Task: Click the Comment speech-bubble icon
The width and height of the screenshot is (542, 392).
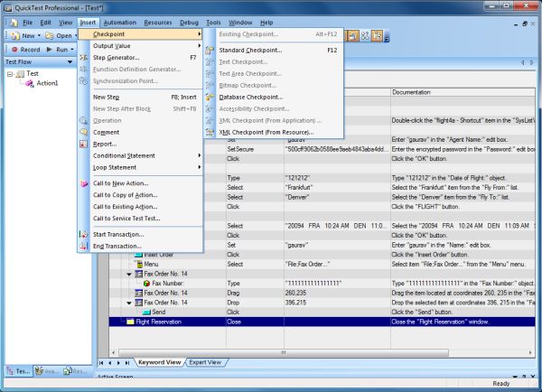Action: (x=84, y=133)
